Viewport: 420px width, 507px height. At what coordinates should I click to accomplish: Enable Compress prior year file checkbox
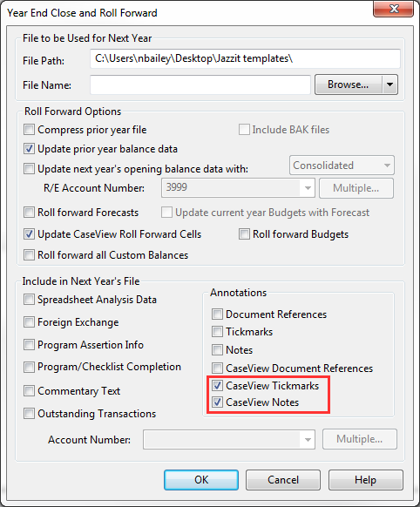(29, 130)
